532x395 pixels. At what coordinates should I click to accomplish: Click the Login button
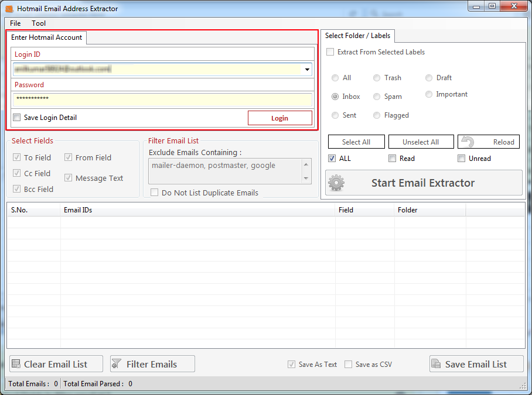280,118
